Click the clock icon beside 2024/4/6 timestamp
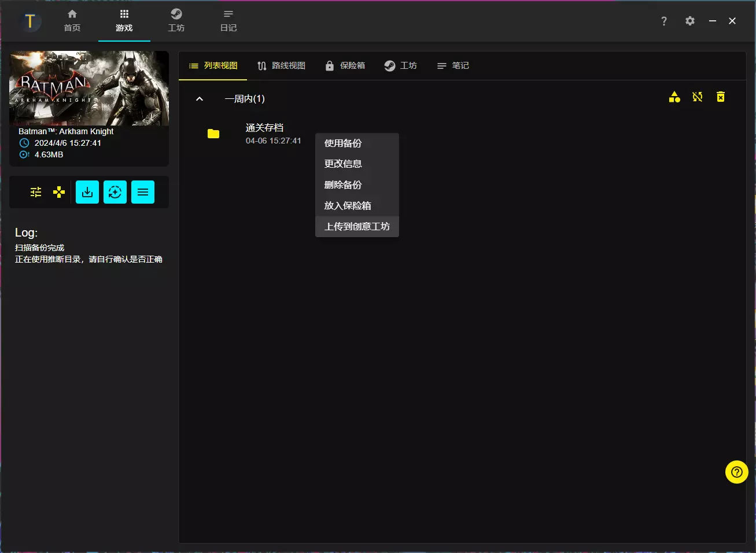The width and height of the screenshot is (756, 553). pos(24,143)
